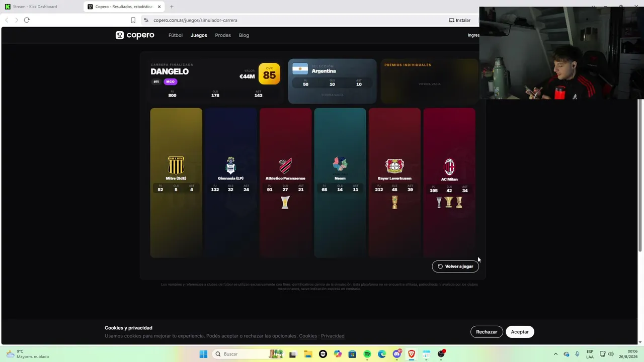Click the Copero logo in the header
This screenshot has width=644, height=362.
coord(135,35)
